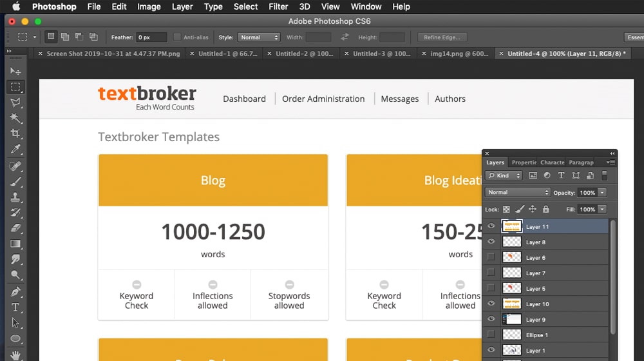Select the History Brush tool
Viewport: 644px width, 361px height.
point(15,213)
